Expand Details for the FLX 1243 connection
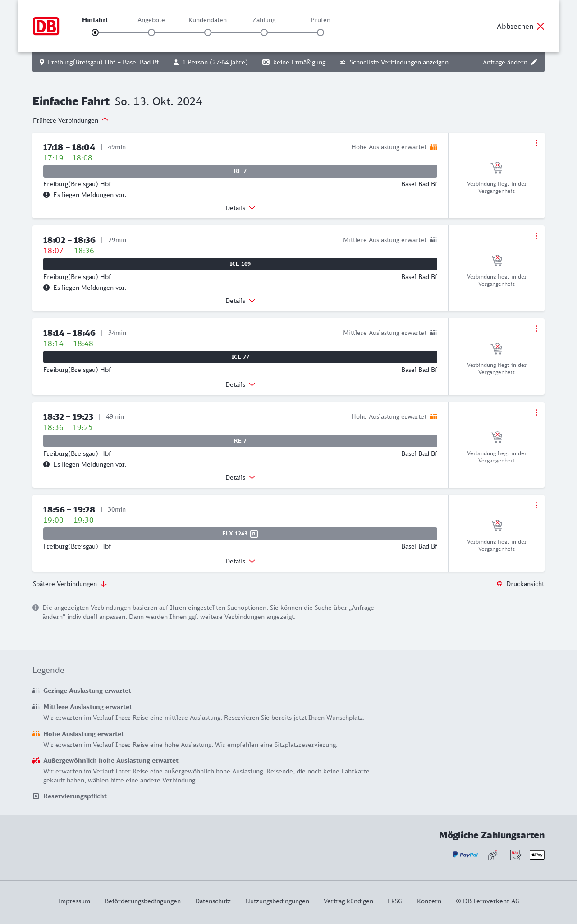This screenshot has height=924, width=577. pyautogui.click(x=240, y=561)
